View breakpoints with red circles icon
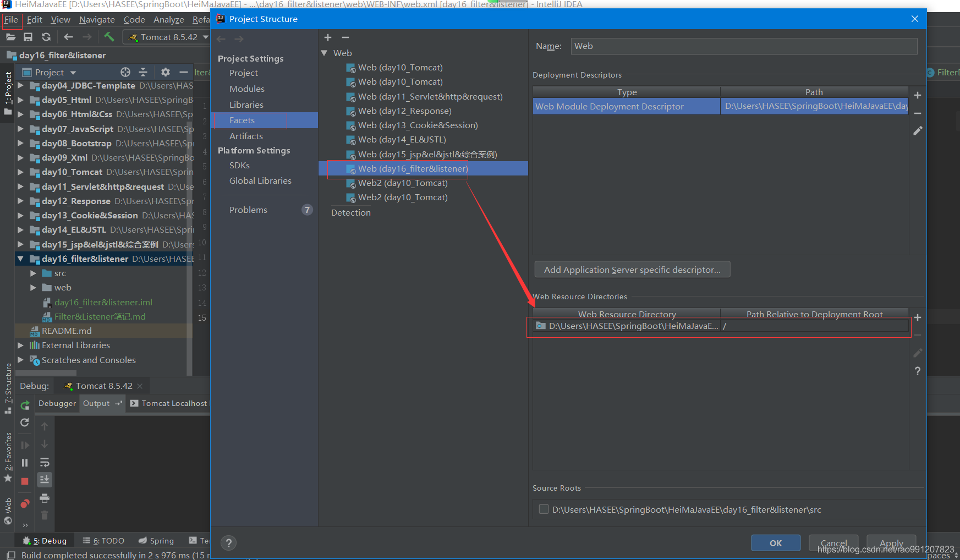 25,503
